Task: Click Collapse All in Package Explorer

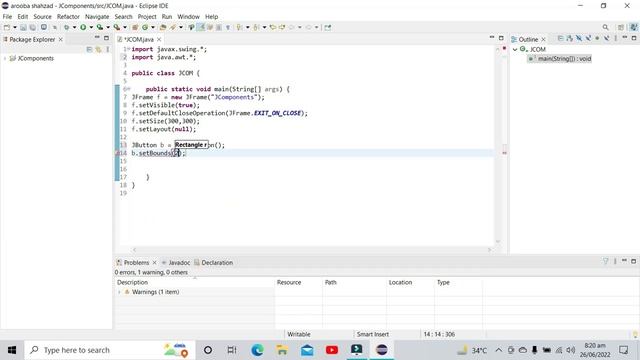Action: click(x=89, y=49)
